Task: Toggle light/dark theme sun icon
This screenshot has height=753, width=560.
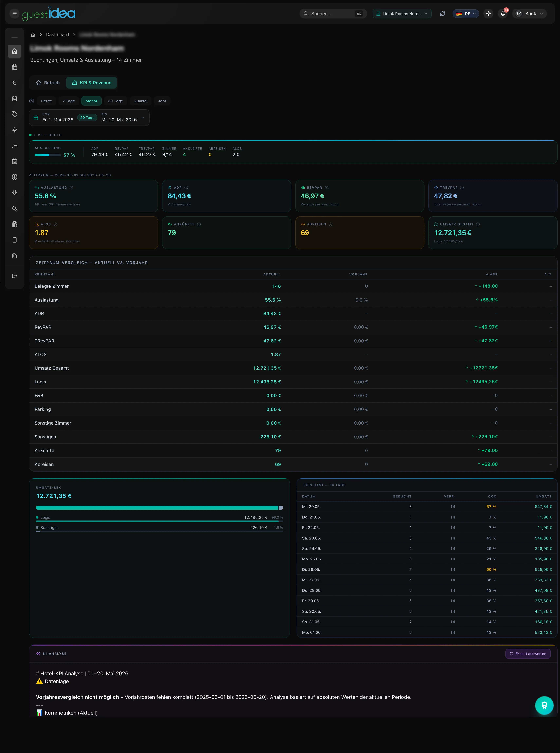Action: pos(488,14)
